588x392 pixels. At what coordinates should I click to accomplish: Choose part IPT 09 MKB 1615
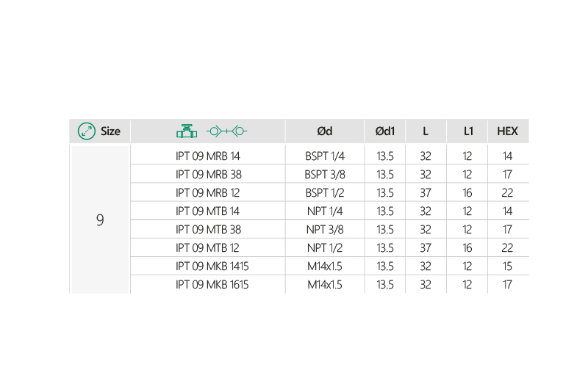click(x=212, y=285)
